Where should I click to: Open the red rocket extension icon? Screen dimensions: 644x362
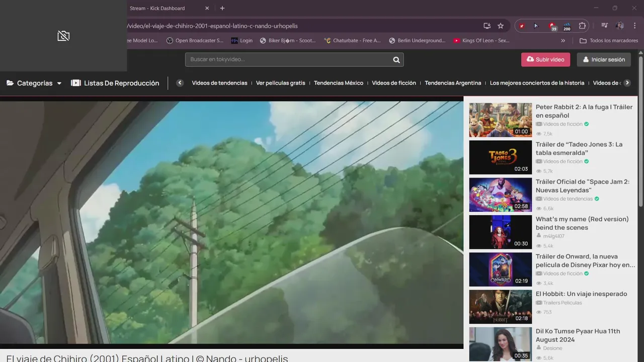[522, 26]
